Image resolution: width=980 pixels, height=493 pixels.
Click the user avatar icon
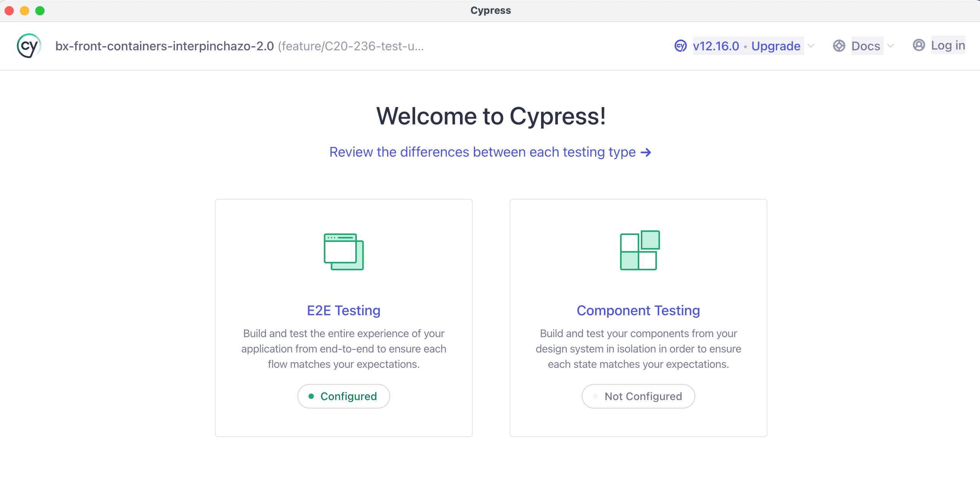919,45
